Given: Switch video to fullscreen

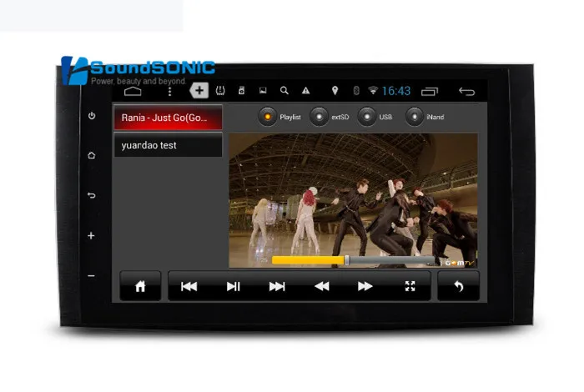Looking at the screenshot, I should [410, 286].
